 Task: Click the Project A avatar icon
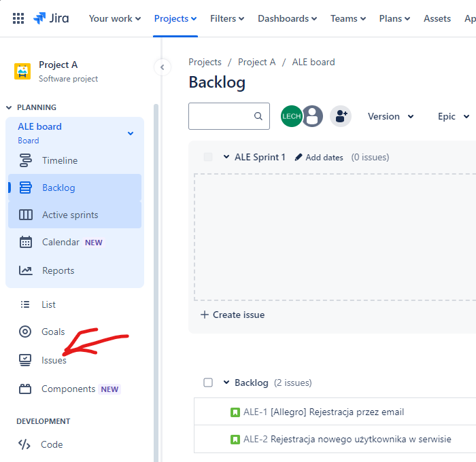22,71
